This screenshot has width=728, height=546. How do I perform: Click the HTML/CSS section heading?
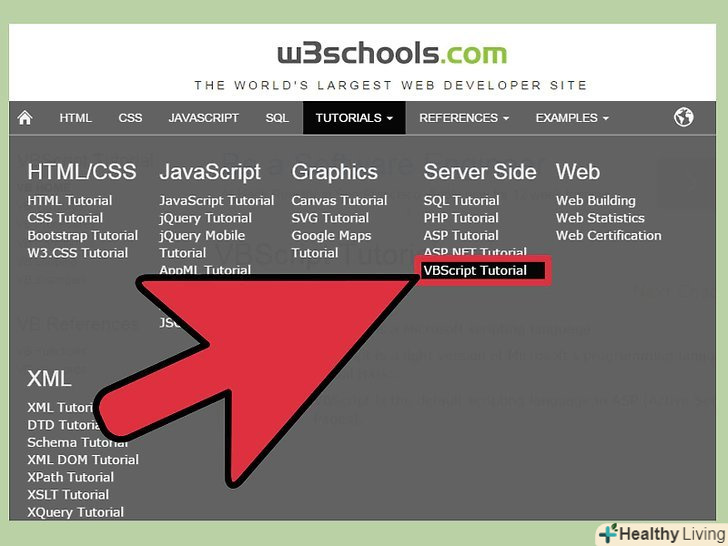tap(82, 172)
